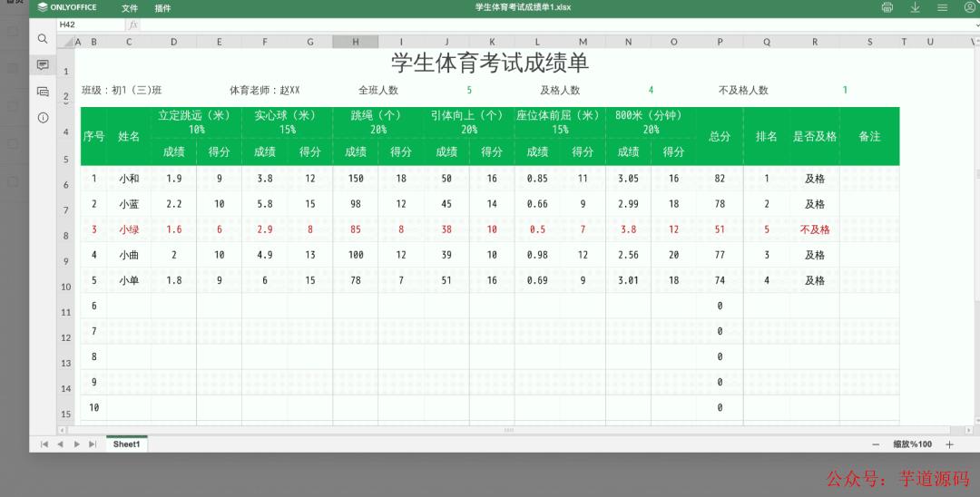
Task: Click 小曲's 800米 time 2.56
Action: (628, 255)
